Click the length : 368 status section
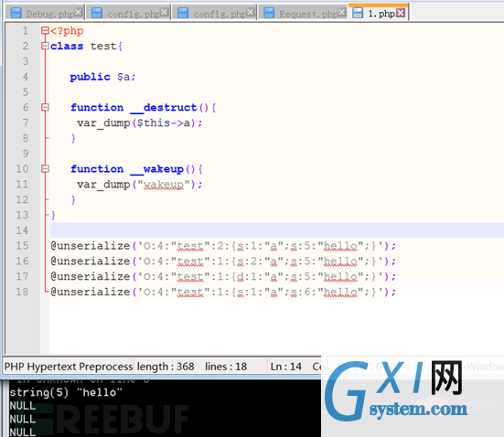Viewport: 504px width, 437px height. tap(166, 367)
